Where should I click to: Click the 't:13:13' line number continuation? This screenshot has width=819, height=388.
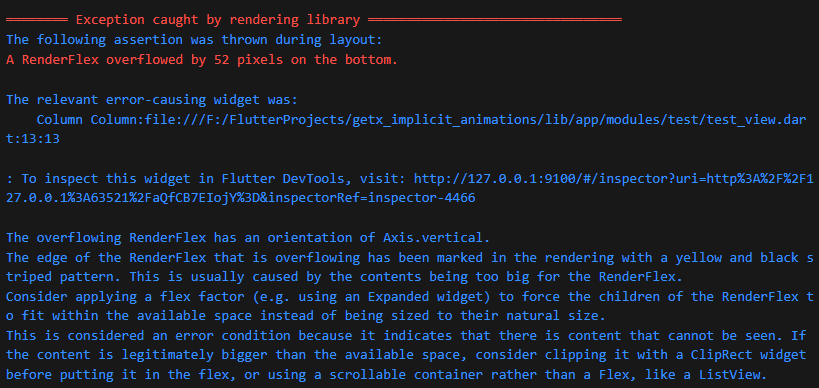33,139
